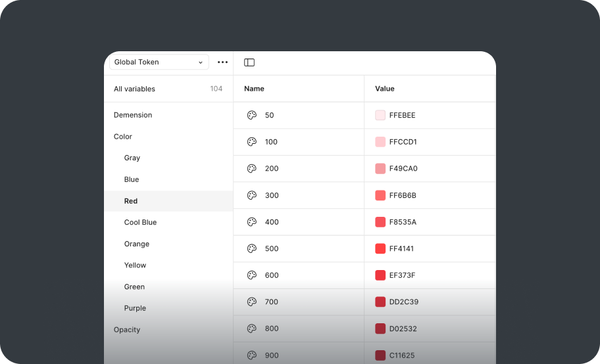
Task: Click the palette icon for row 200
Action: click(x=251, y=168)
